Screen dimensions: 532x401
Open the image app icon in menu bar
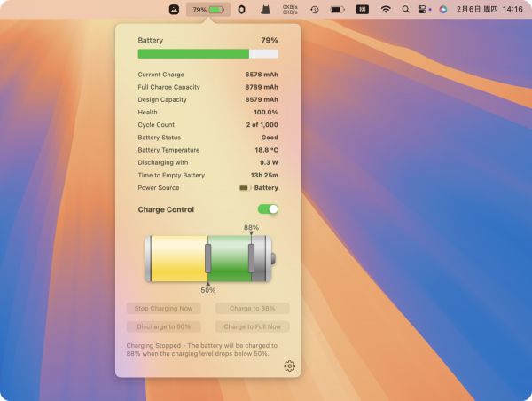point(175,10)
